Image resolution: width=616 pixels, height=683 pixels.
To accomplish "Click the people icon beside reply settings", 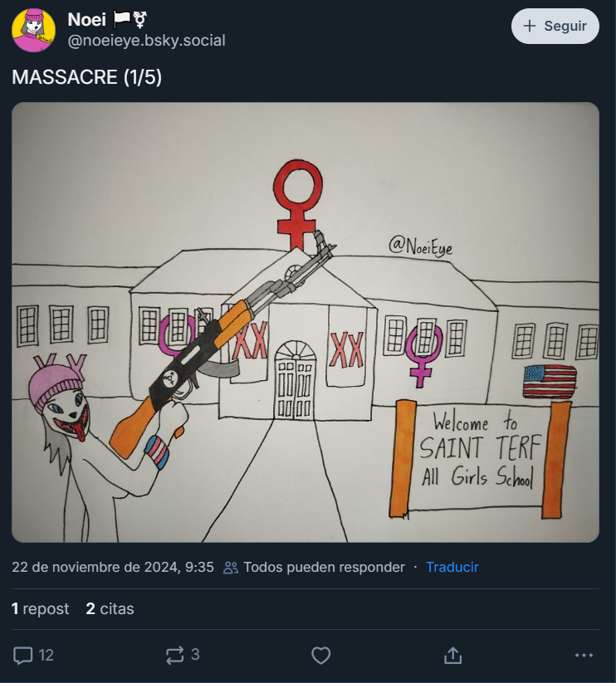I will pos(231,568).
